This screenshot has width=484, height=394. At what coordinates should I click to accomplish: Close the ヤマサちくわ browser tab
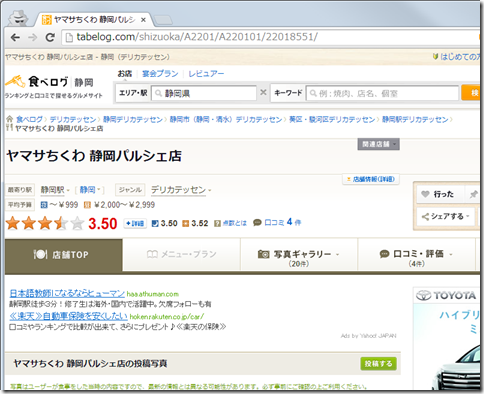pyautogui.click(x=143, y=20)
